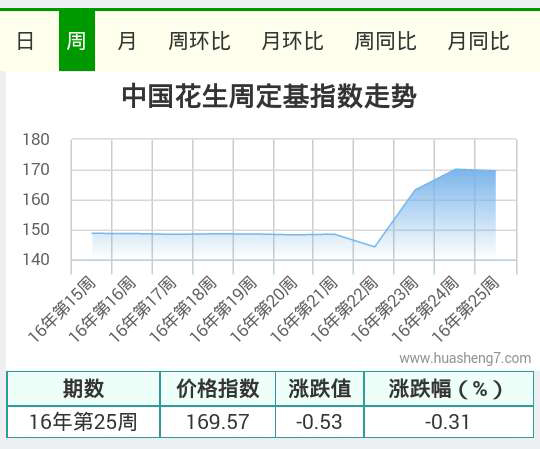Select the 周同比 tab

pos(385,41)
